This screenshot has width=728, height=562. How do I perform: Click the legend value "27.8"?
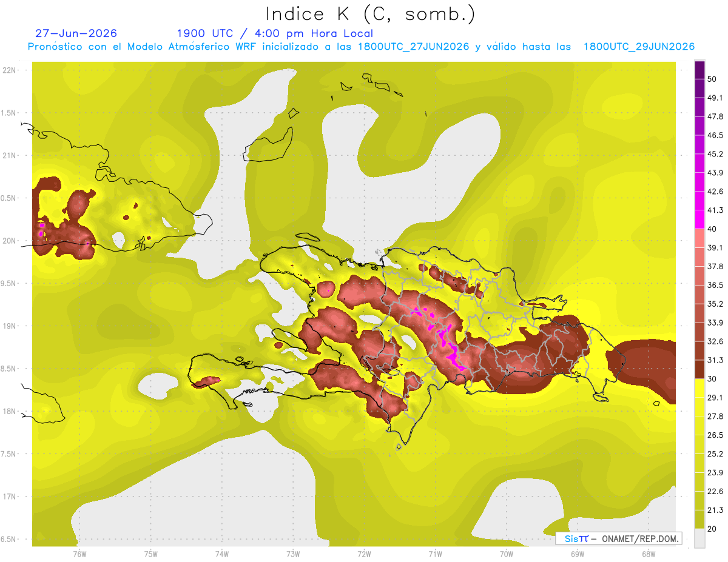coord(715,416)
